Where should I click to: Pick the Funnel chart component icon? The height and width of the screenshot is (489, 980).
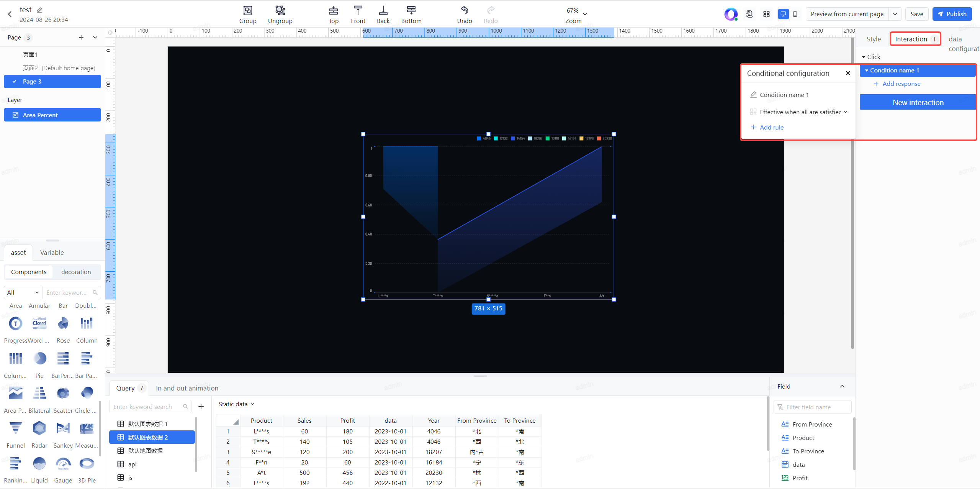15,428
